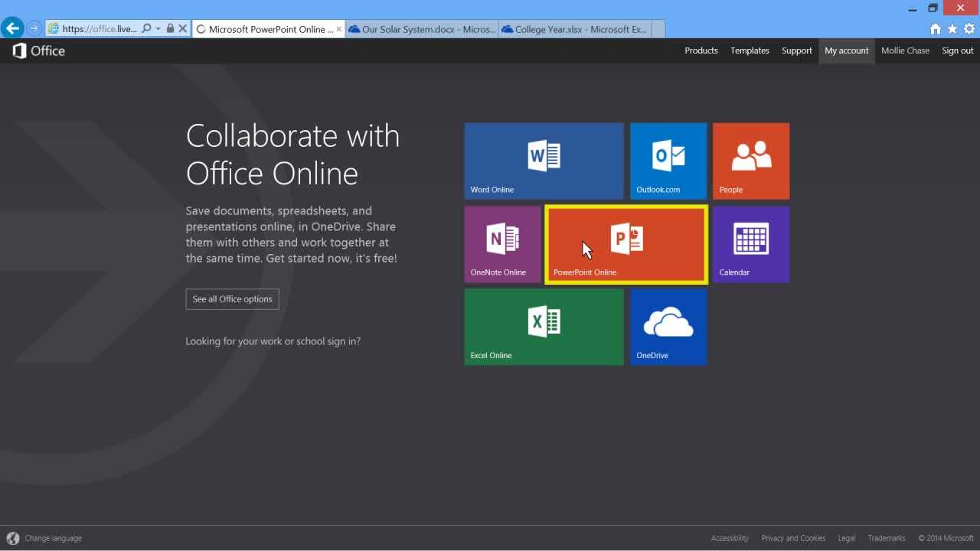
Task: Click the © 2014 Microsoft footer text
Action: tap(946, 538)
